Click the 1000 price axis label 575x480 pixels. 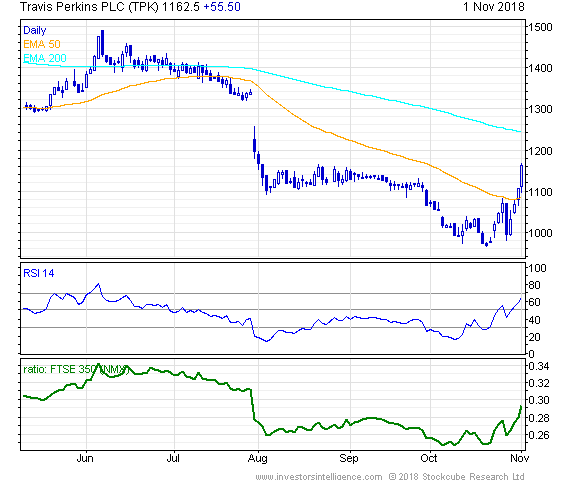[x=540, y=233]
